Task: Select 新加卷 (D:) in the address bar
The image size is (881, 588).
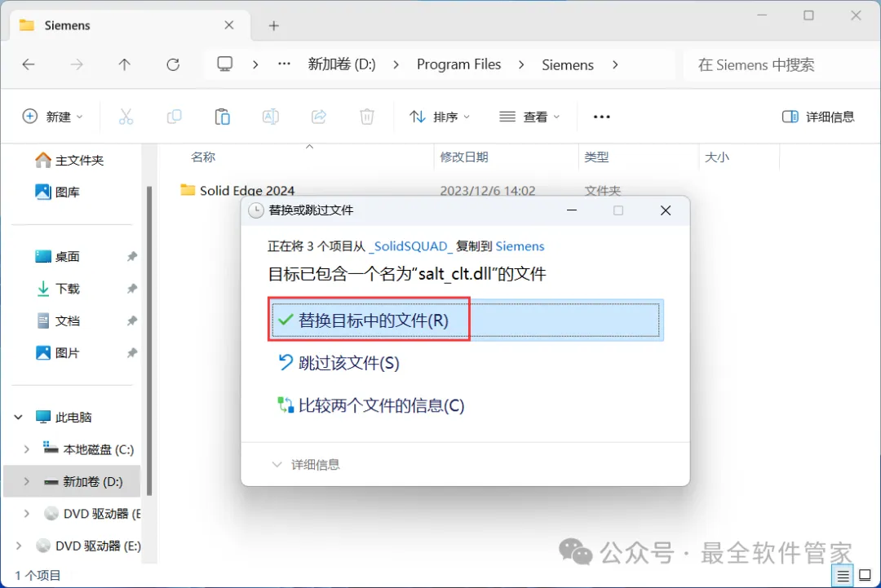Action: (342, 64)
